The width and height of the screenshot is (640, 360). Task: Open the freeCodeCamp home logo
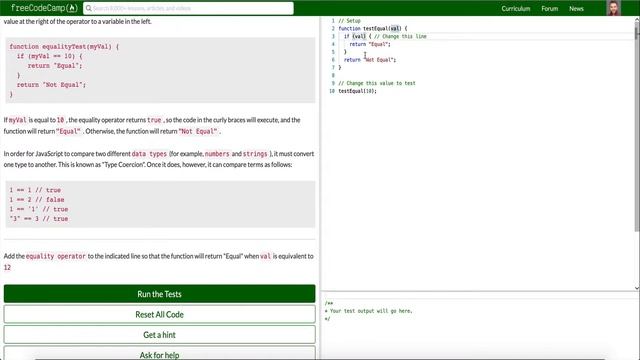(x=44, y=8)
